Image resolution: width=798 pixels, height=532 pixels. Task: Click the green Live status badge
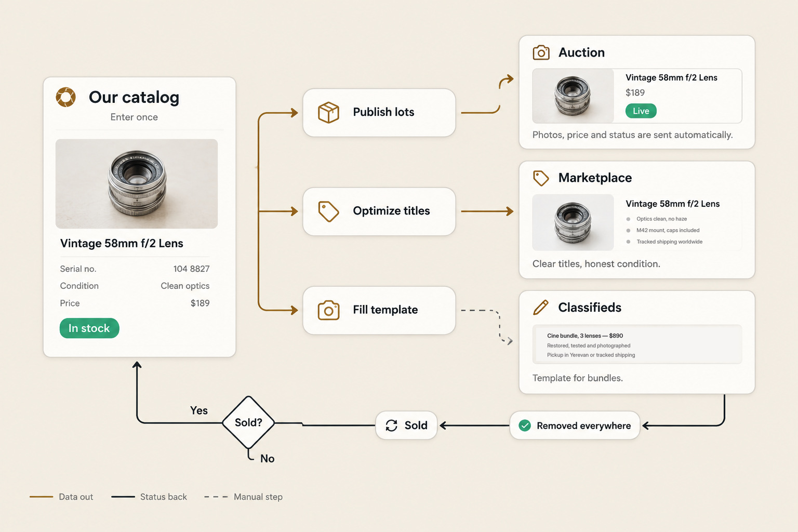[641, 111]
